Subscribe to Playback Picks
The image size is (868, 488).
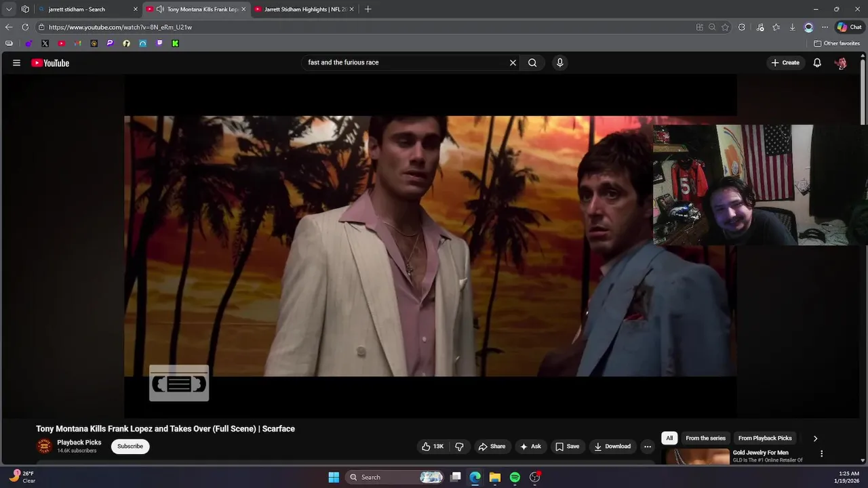pos(130,446)
